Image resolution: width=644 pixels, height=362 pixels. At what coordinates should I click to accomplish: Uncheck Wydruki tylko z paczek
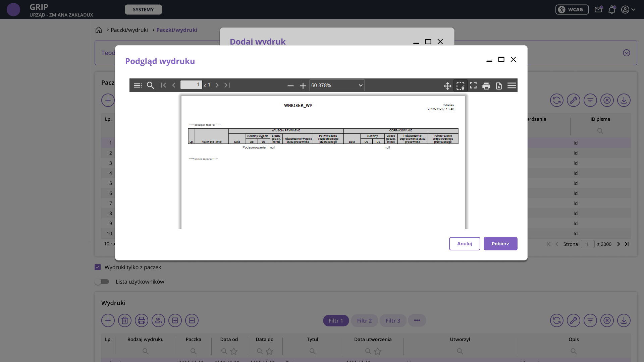pos(98,267)
